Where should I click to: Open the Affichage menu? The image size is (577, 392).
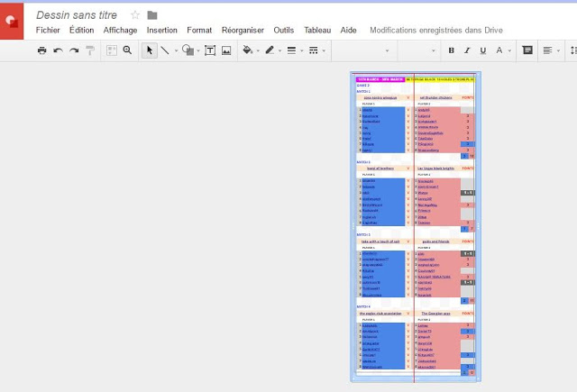click(120, 30)
